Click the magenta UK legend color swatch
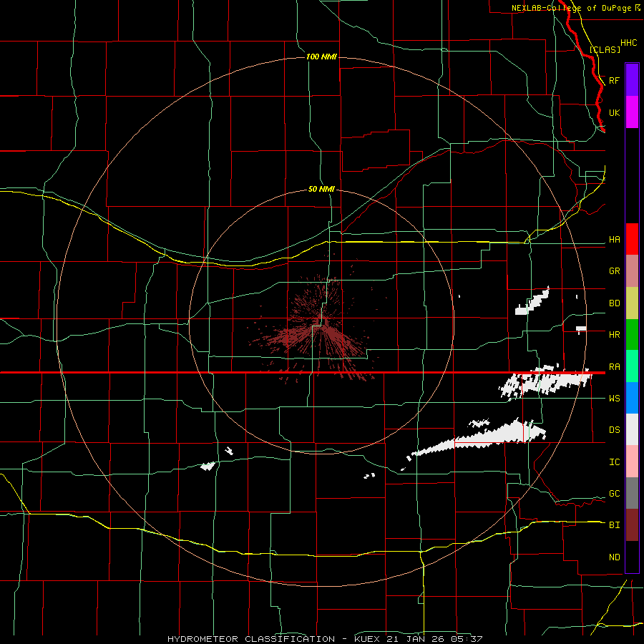Image resolution: width=644 pixels, height=644 pixels. click(632, 112)
